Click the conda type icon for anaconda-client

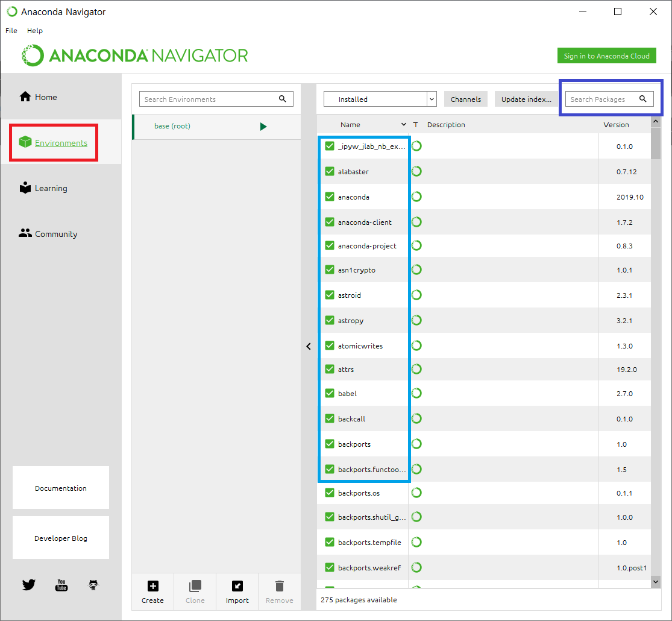pos(416,222)
